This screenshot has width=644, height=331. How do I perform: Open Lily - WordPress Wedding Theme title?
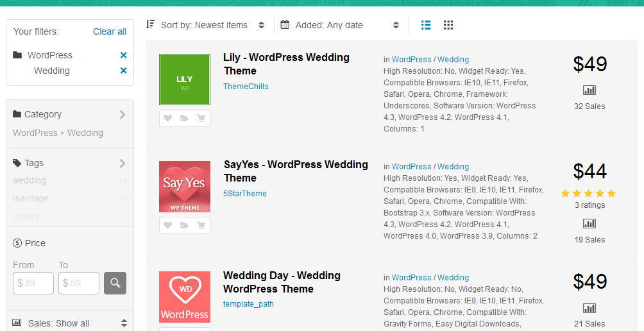click(x=286, y=64)
